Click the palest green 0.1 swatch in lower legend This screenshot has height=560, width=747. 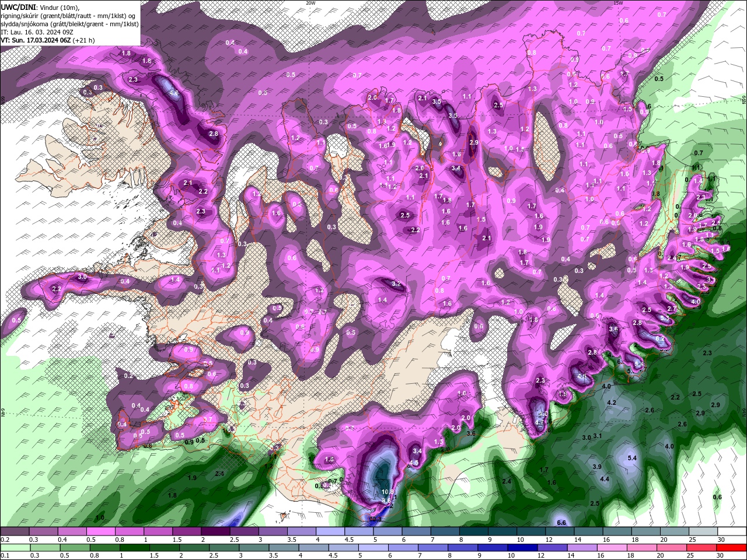15,548
